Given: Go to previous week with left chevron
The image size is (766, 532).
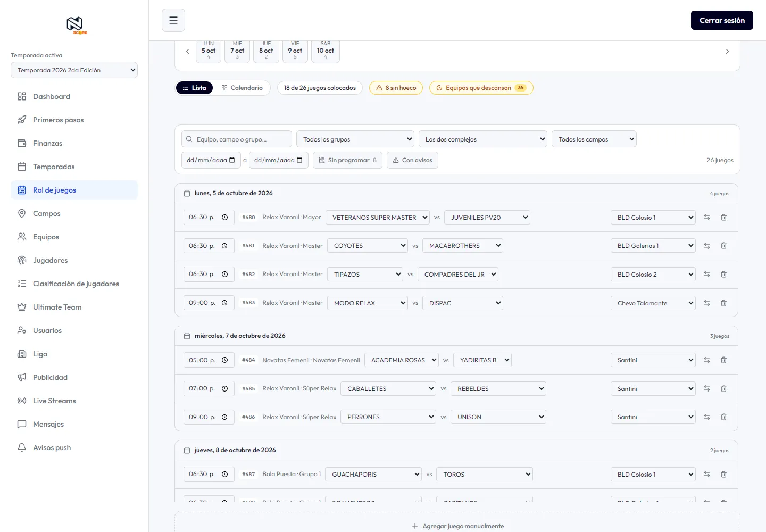Looking at the screenshot, I should 187,52.
